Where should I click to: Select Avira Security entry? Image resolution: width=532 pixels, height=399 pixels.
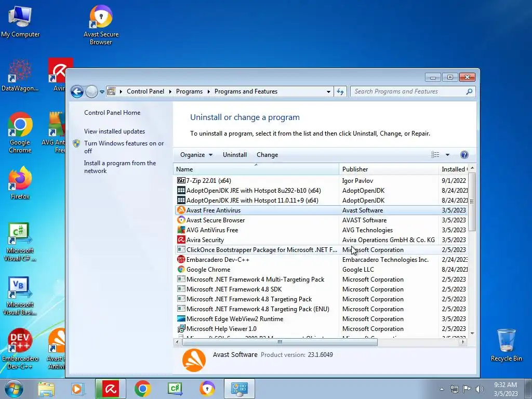coord(321,240)
